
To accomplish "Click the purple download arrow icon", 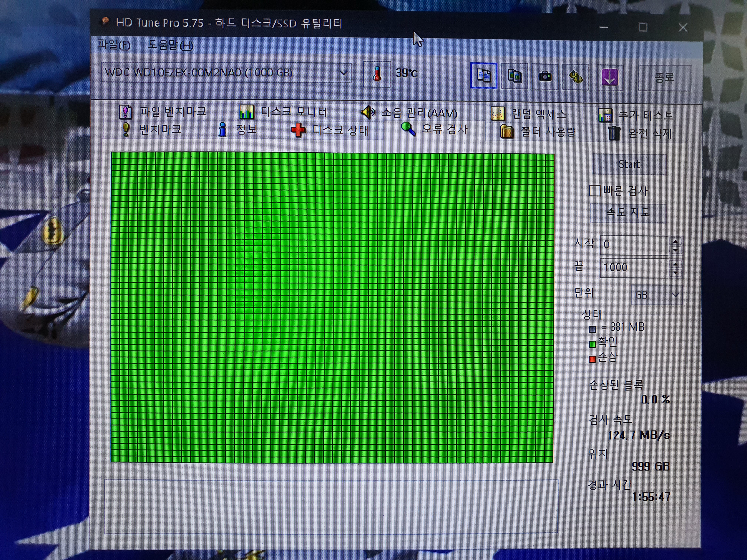I will (610, 78).
